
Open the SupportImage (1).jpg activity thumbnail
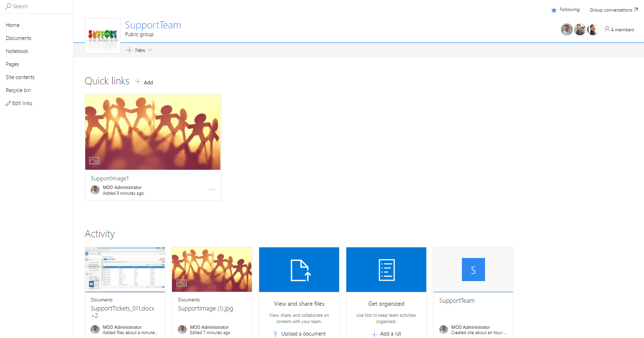tap(212, 270)
